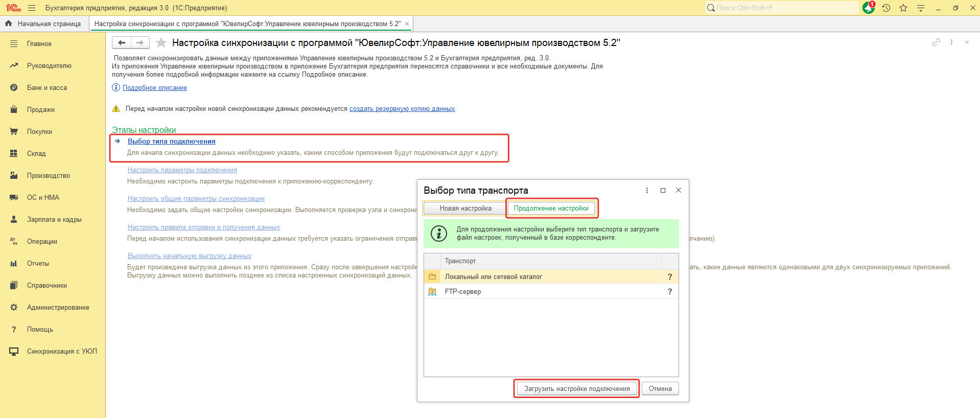
Task: Open the 1C main menu hamburger icon
Action: (32, 8)
